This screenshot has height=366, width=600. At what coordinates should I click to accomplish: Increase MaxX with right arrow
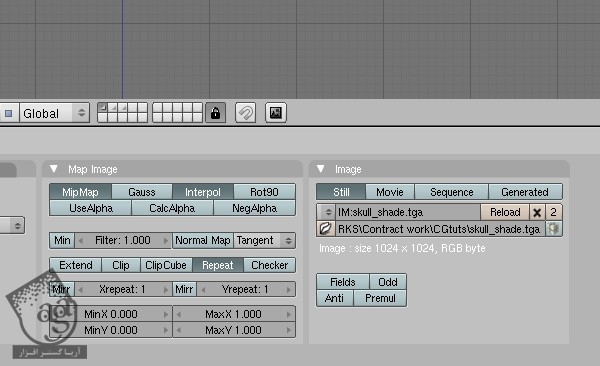pos(289,314)
